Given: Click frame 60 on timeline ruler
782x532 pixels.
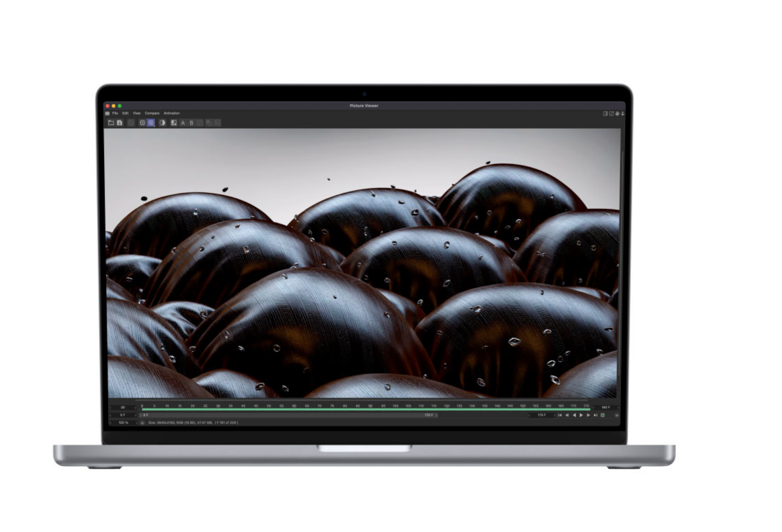Looking at the screenshot, I should point(294,406).
